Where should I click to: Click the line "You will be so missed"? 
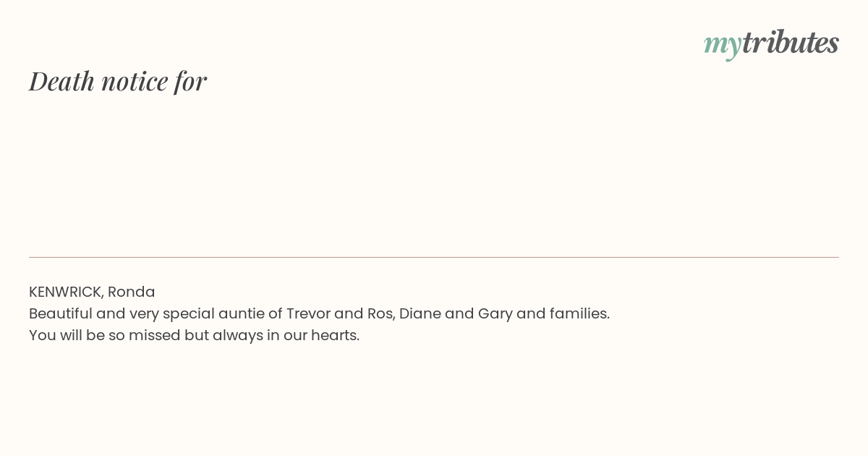tap(194, 335)
